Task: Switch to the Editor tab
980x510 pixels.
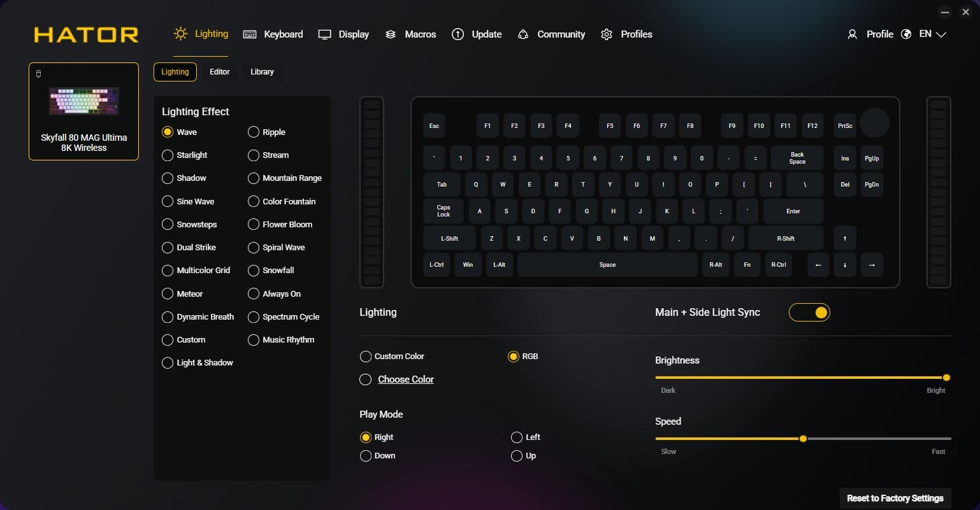Action: coord(220,72)
